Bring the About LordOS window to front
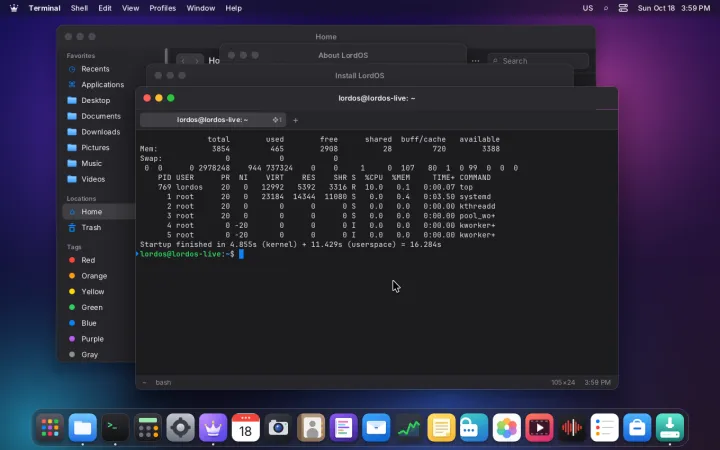 (x=343, y=55)
